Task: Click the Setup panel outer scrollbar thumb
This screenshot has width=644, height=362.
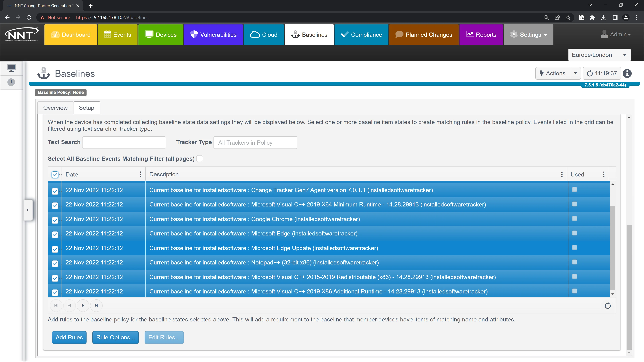Action: click(629, 287)
